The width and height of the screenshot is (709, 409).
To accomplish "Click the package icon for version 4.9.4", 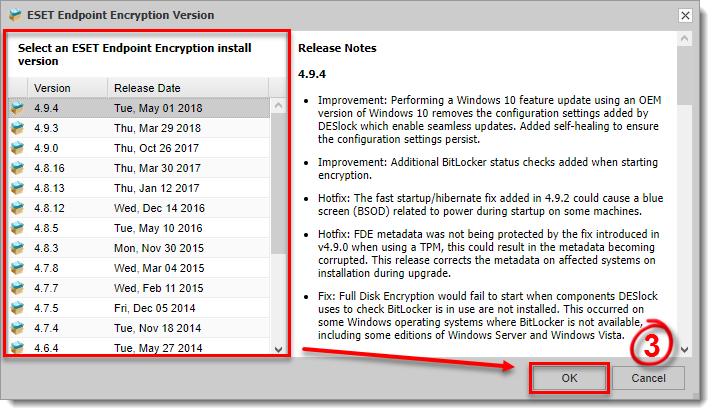I will (18, 108).
